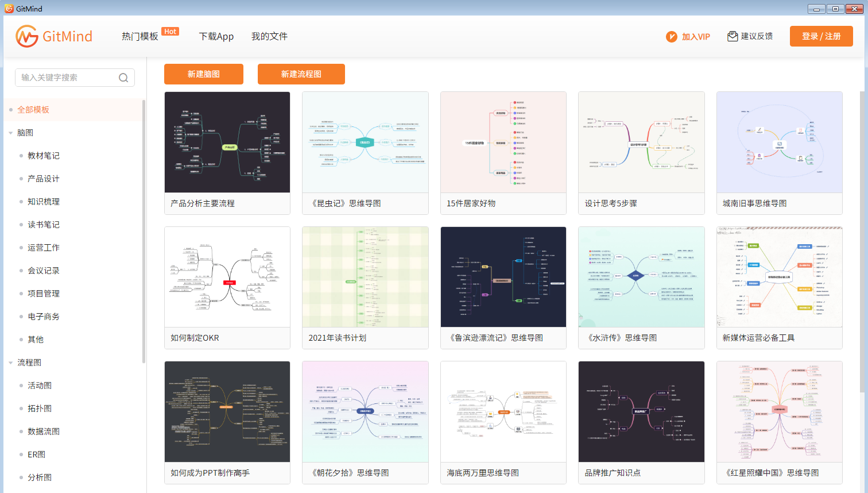Click the search magnifier icon
Image resolution: width=868 pixels, height=493 pixels.
(123, 78)
